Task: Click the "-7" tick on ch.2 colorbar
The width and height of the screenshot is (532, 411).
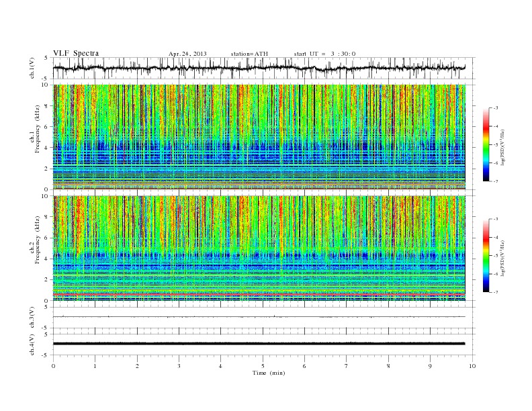Action: coord(496,292)
